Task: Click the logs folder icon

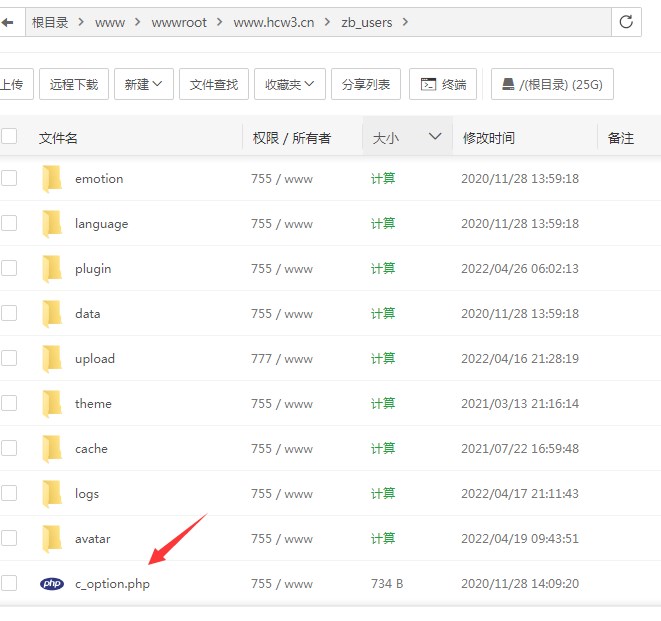Action: coord(52,494)
